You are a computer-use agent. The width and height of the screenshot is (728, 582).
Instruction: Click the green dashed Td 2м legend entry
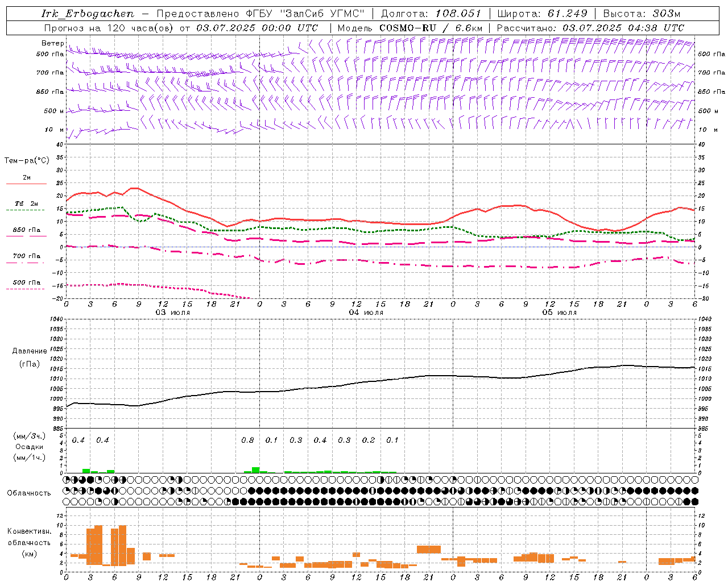[26, 206]
